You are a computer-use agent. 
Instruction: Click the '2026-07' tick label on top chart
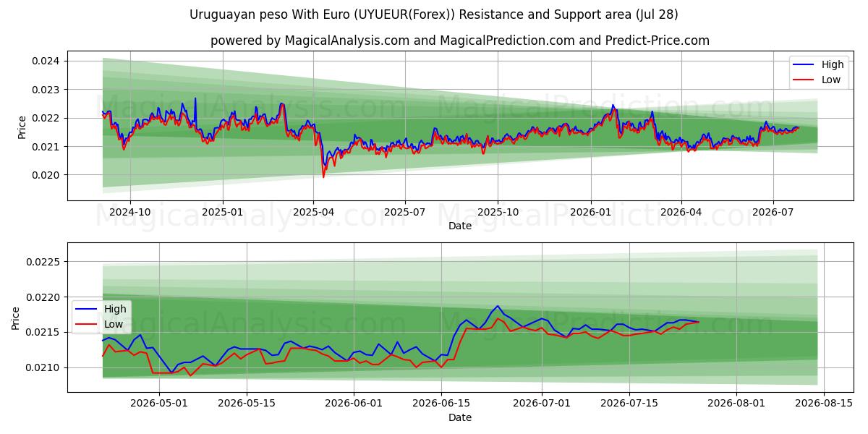(x=773, y=212)
